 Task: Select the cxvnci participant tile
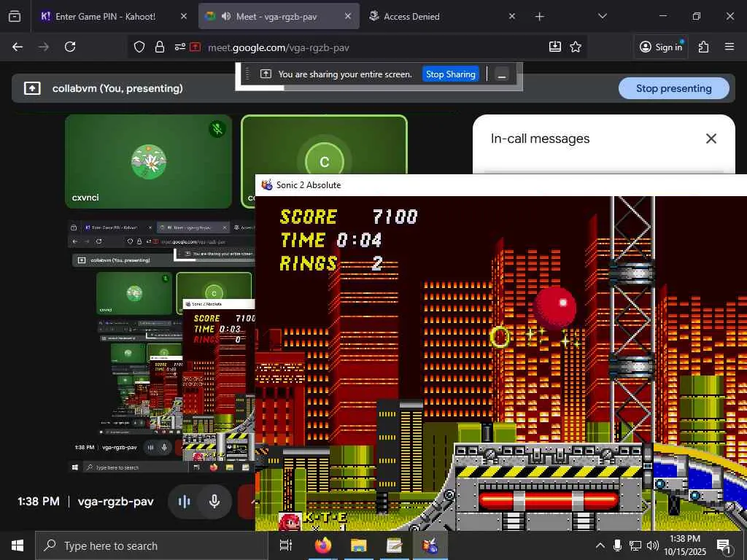coord(149,161)
